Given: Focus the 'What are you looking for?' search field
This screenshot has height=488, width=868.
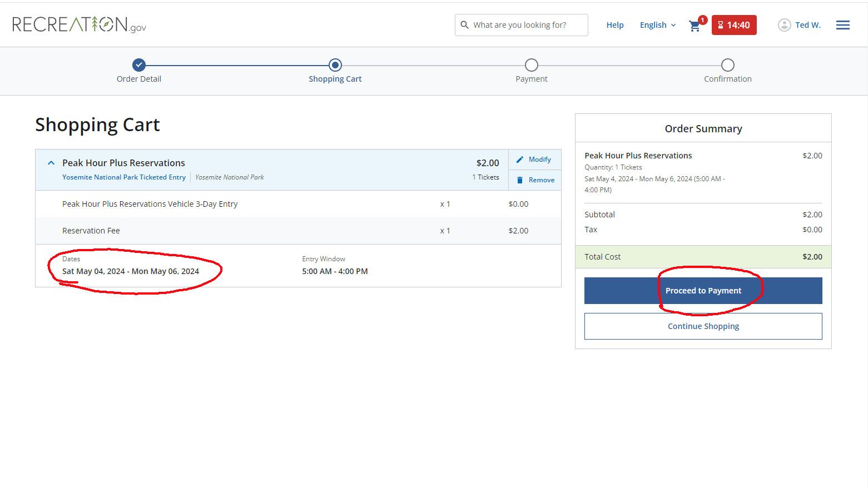Looking at the screenshot, I should pos(525,25).
